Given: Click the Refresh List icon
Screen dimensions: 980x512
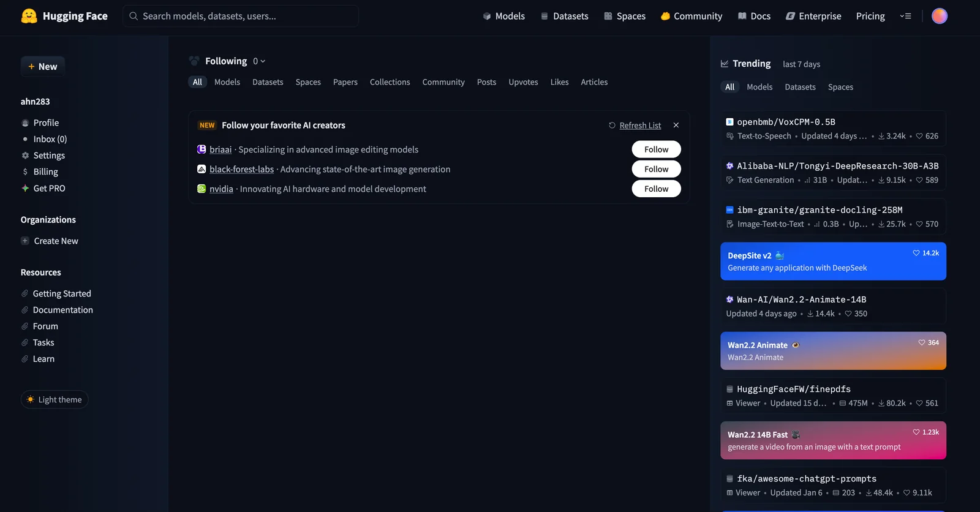Looking at the screenshot, I should tap(612, 126).
